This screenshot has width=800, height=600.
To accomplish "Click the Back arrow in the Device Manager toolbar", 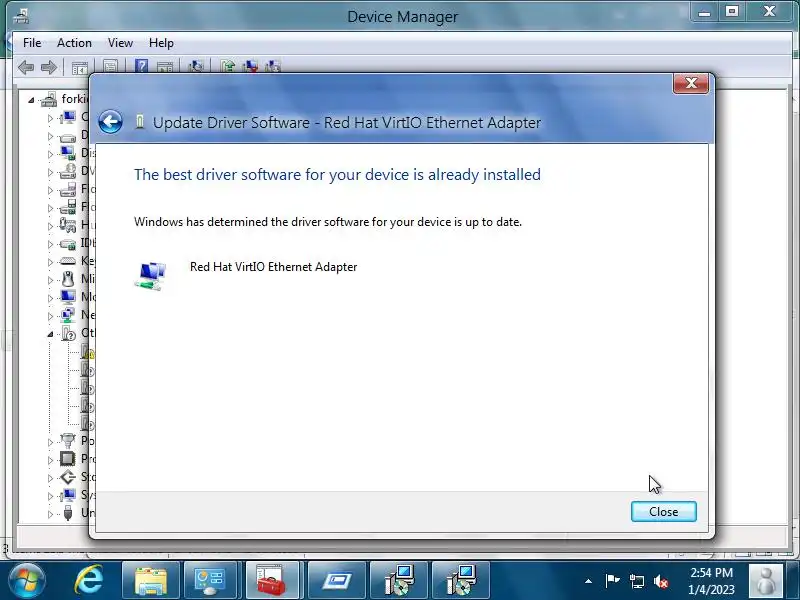I will (26, 67).
